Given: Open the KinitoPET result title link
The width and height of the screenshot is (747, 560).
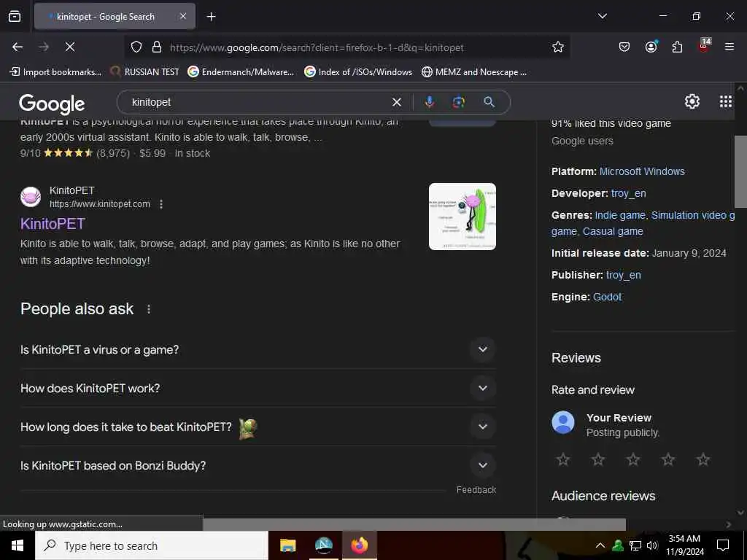Looking at the screenshot, I should click(53, 223).
